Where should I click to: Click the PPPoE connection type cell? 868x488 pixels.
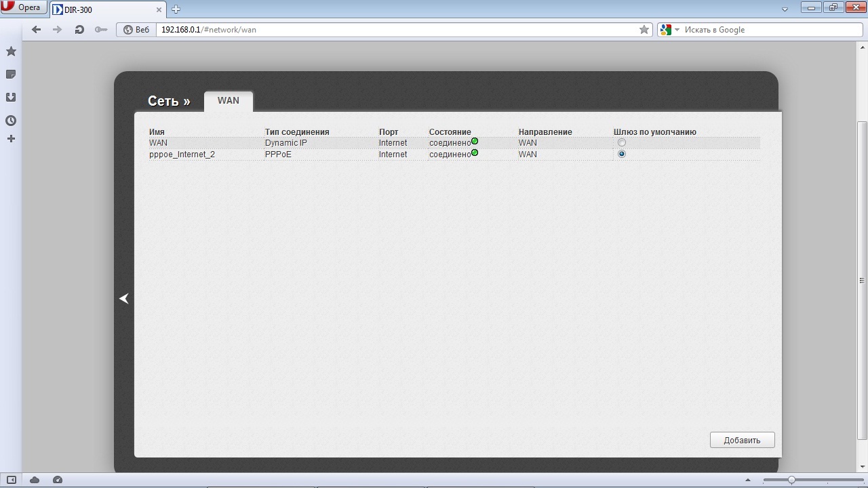click(278, 155)
